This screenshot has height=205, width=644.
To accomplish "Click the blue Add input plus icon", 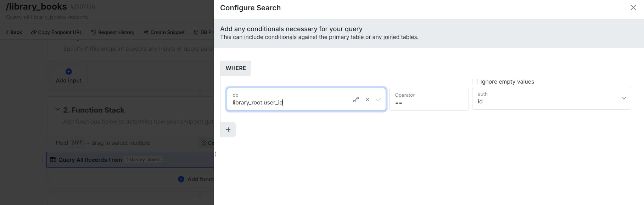I will 69,72.
